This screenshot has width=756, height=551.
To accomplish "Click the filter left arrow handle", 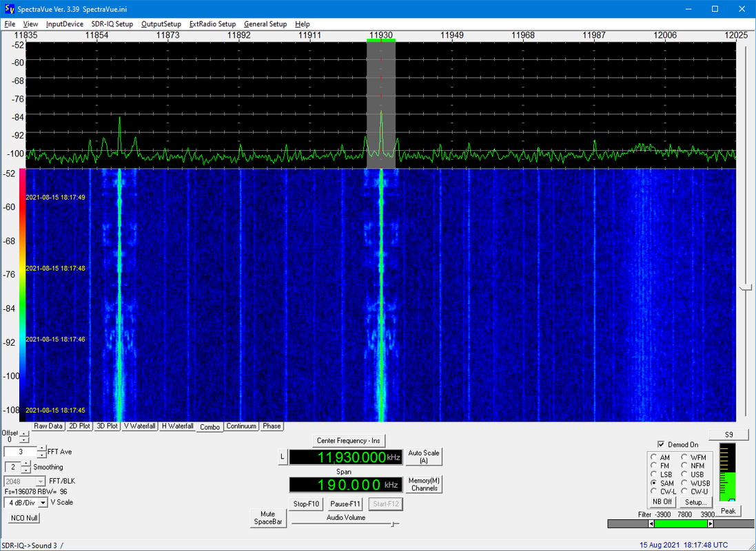I will (651, 523).
